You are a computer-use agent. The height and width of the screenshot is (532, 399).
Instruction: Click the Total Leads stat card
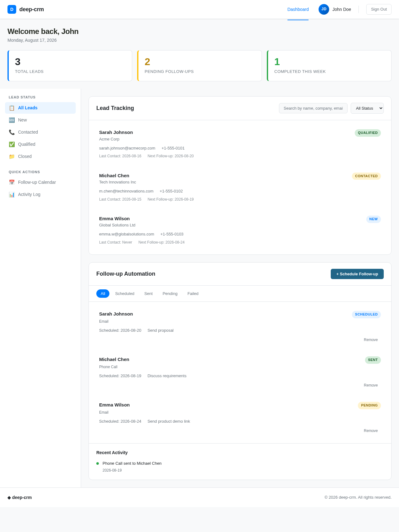[70, 66]
